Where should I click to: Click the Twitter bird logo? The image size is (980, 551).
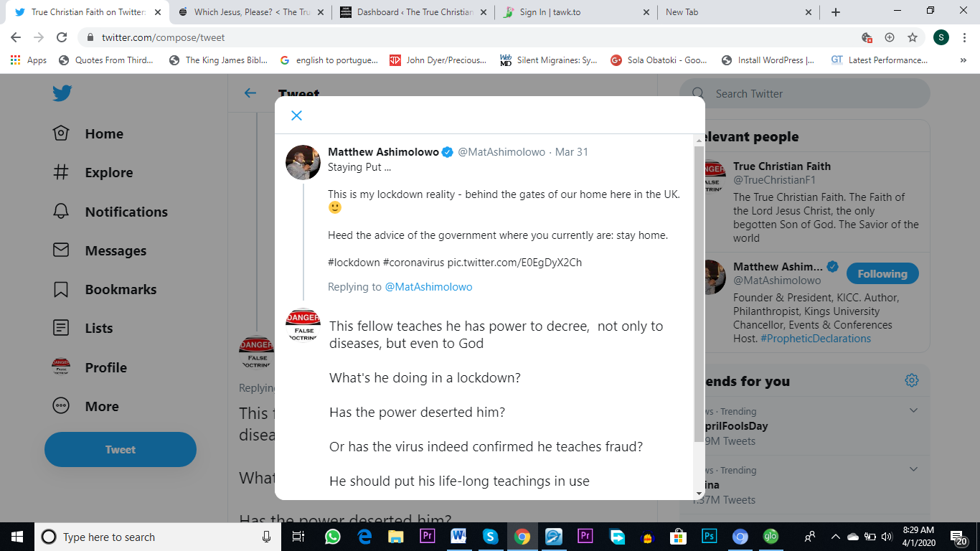point(62,93)
